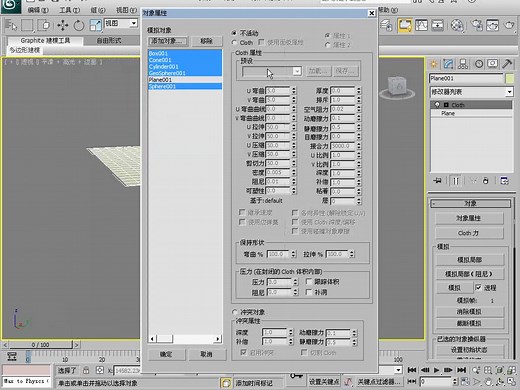520x390 pixels.
Task: Open the 组 menu
Action: [97, 10]
